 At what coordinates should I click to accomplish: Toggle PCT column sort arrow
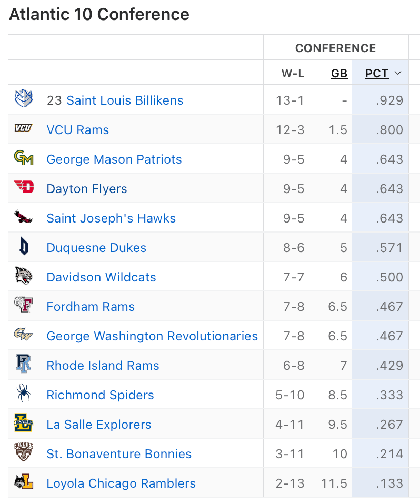point(398,74)
